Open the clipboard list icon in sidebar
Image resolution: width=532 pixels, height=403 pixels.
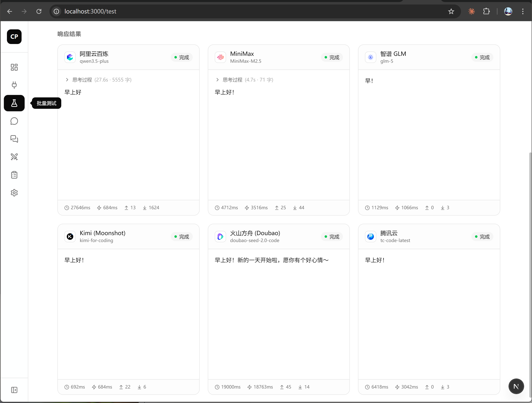click(x=14, y=175)
